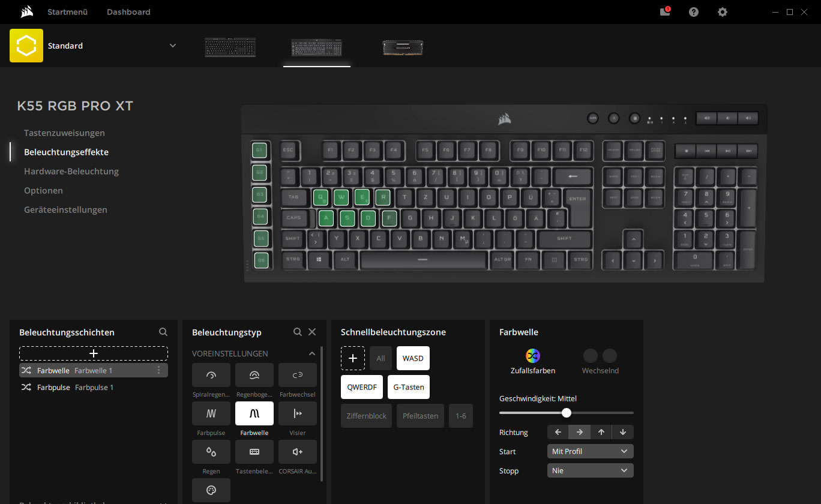
Task: Toggle the WASD lighting zone
Action: (x=413, y=358)
